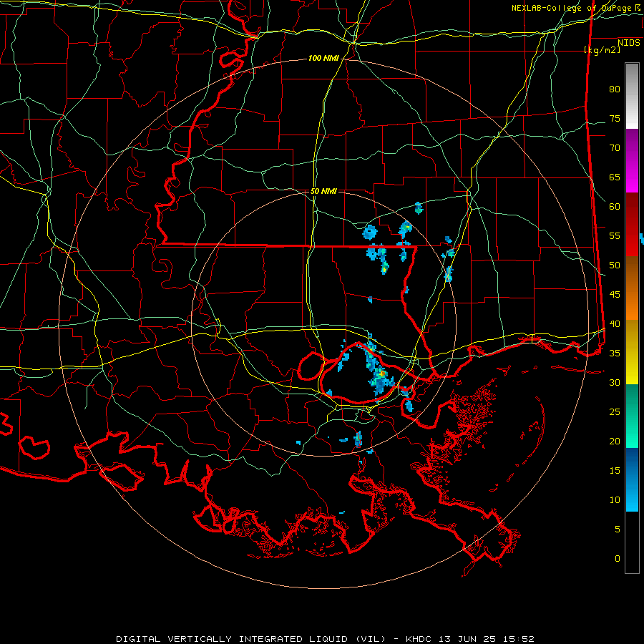Select the gray-white segment of the color scale
644x644 pixels.
click(632, 96)
